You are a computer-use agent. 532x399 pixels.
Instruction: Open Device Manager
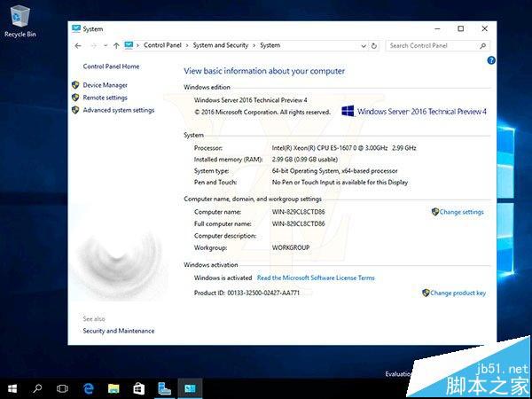tap(106, 85)
